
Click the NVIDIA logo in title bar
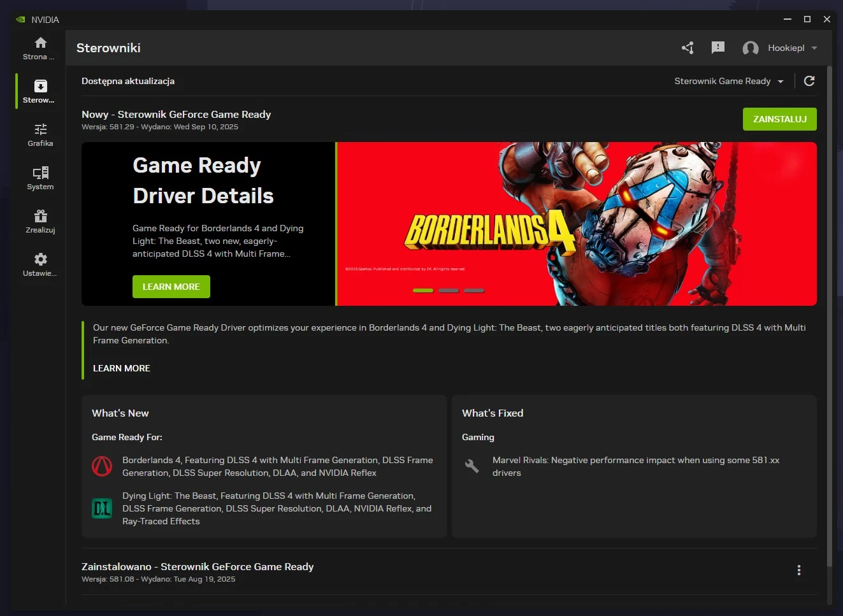(x=20, y=20)
